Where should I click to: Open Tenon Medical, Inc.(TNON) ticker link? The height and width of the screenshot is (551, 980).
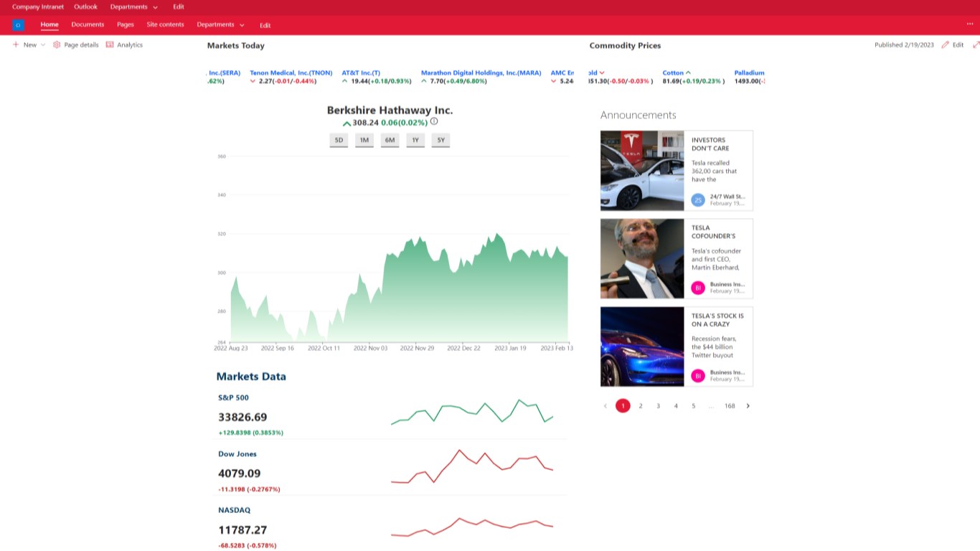click(x=291, y=73)
